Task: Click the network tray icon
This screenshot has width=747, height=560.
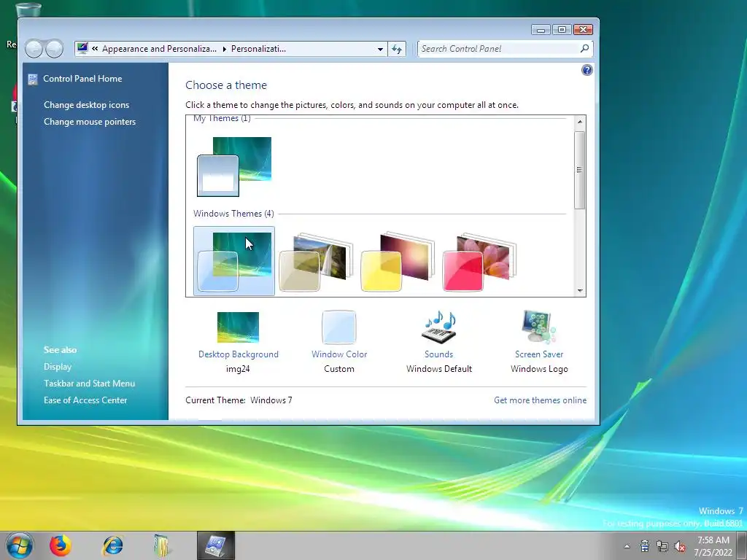Action: pos(662,546)
